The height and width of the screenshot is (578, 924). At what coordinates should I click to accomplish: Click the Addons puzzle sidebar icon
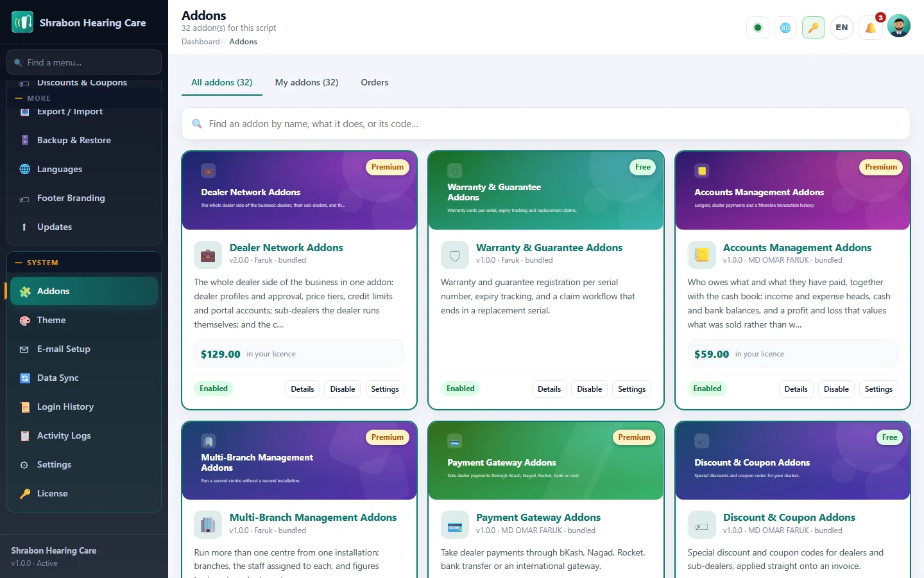click(x=25, y=292)
